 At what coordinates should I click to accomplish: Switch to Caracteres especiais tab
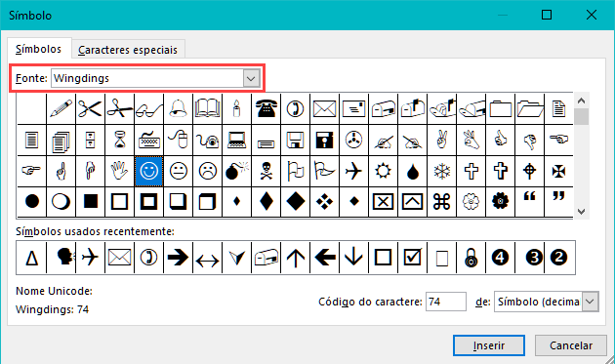[x=128, y=50]
